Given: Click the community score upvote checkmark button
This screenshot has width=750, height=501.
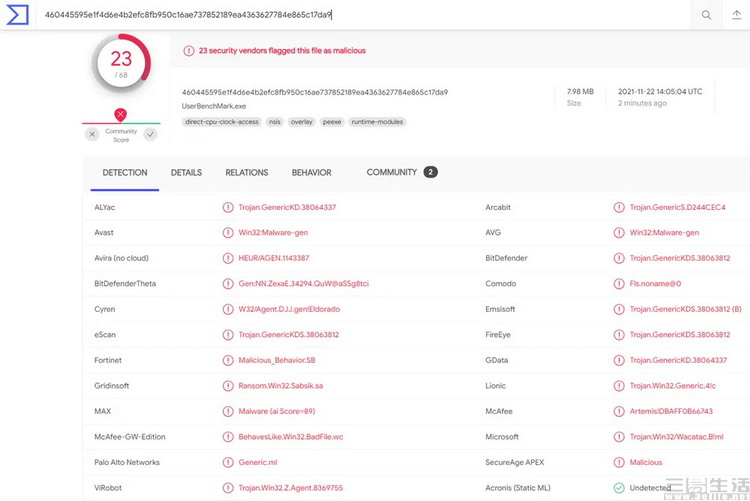Looking at the screenshot, I should tap(150, 134).
